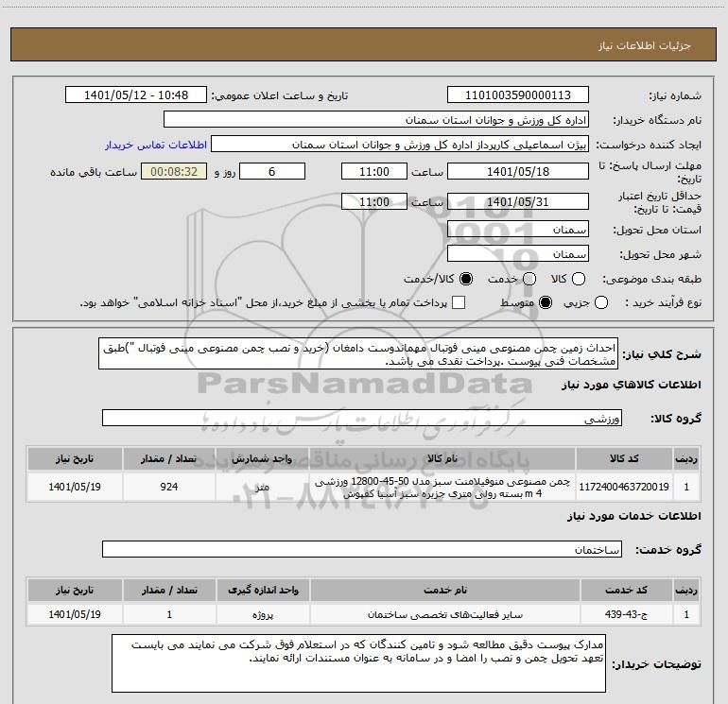Click goods code 1172400463720019
The height and width of the screenshot is (704, 728).
(624, 487)
